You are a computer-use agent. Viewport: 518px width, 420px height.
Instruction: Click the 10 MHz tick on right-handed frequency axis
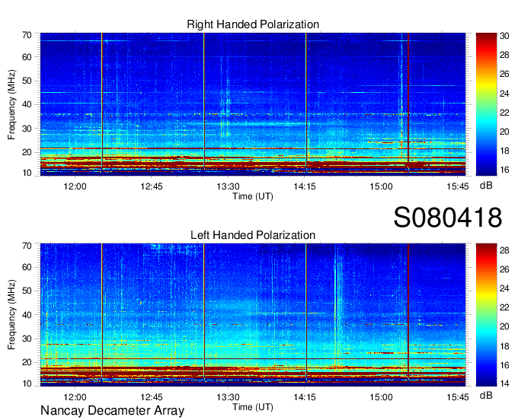27,173
